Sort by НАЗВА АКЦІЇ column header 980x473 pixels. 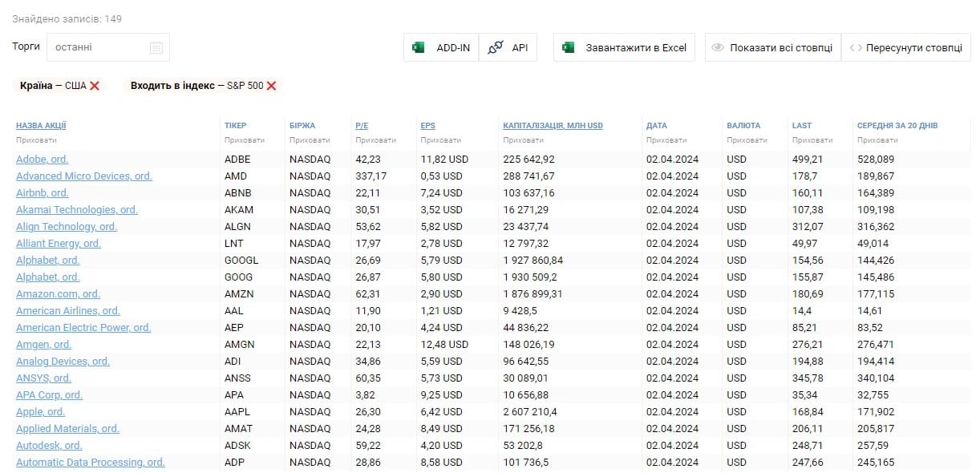click(x=41, y=125)
